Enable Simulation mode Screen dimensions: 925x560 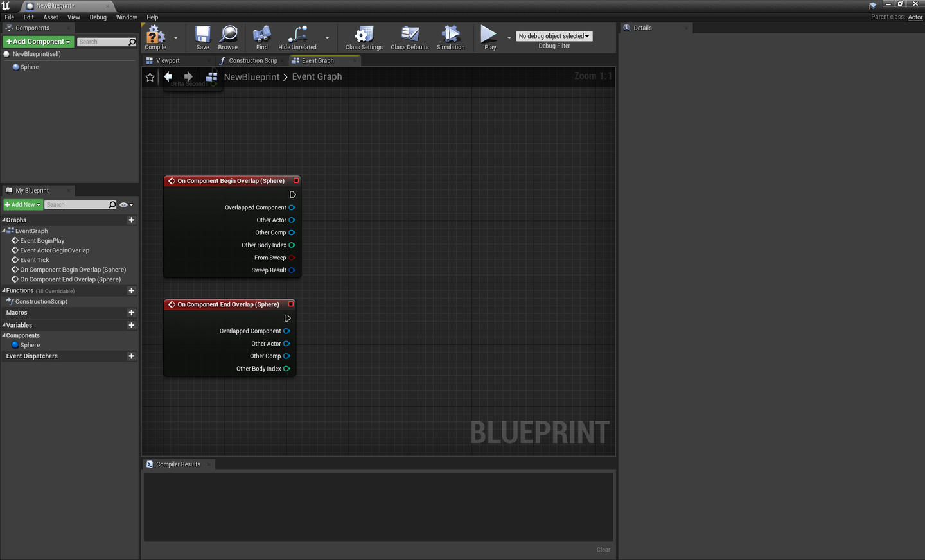coord(450,37)
